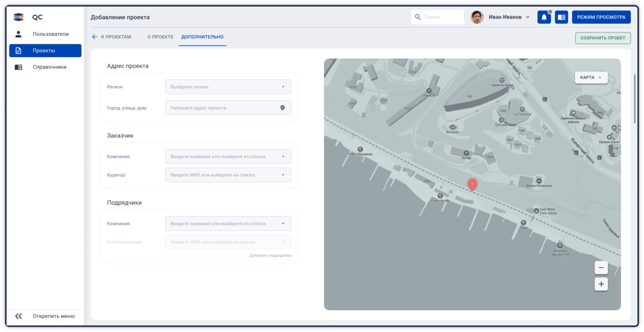Click the QC logo icon
Screen dimensions: 644x332
coord(18,17)
